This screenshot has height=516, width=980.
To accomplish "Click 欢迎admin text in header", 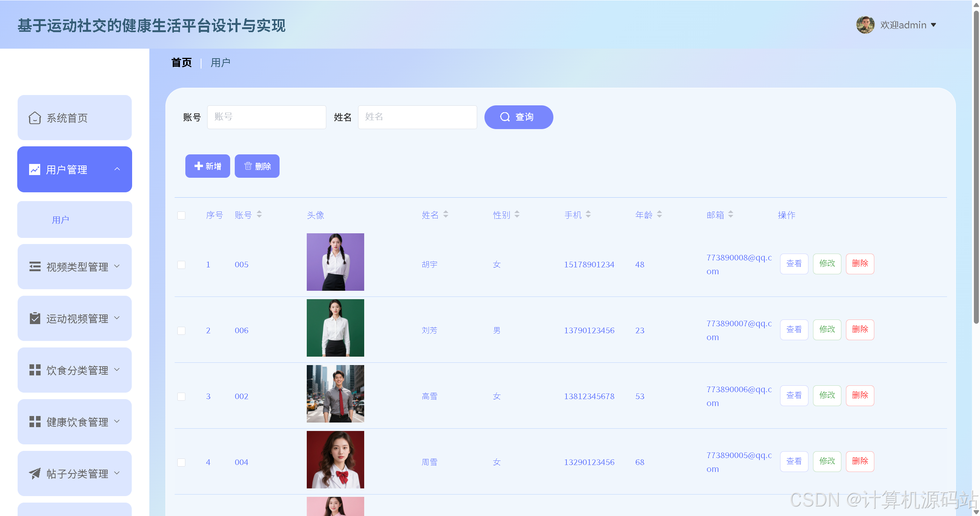I will pyautogui.click(x=903, y=25).
